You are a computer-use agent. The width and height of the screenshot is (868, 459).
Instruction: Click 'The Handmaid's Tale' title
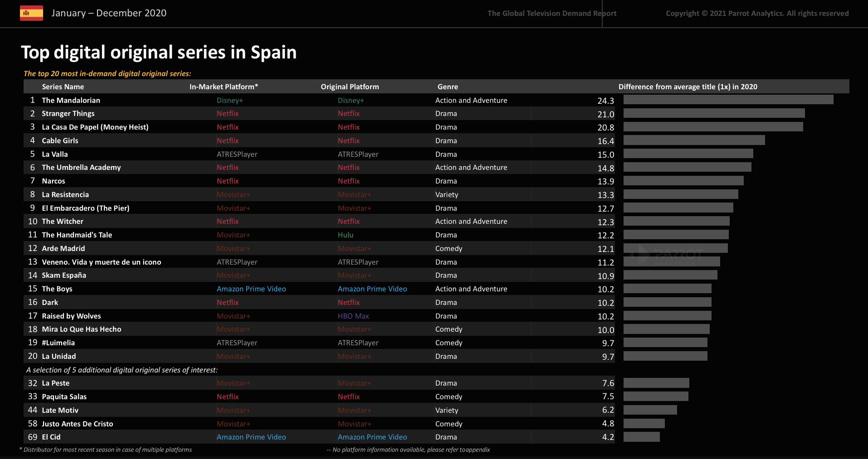(x=77, y=235)
